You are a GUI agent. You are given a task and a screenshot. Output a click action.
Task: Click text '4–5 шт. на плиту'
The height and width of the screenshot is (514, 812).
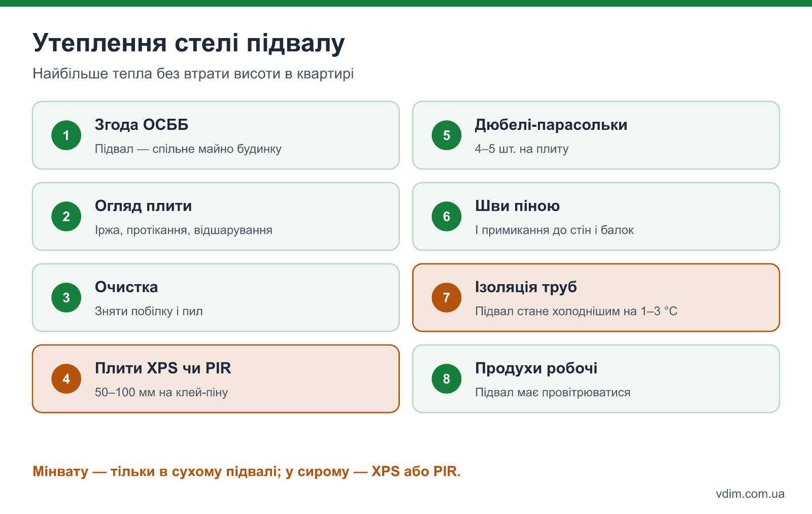point(522,149)
